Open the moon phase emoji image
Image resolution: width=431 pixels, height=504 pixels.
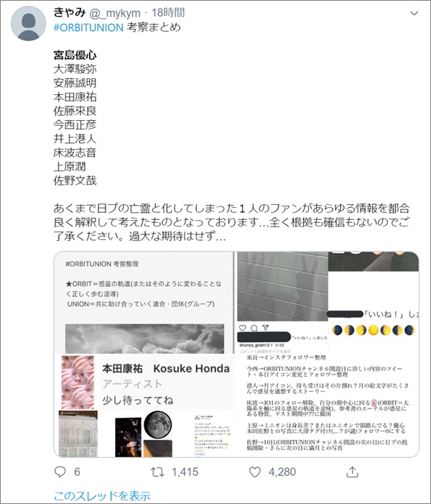click(x=374, y=330)
